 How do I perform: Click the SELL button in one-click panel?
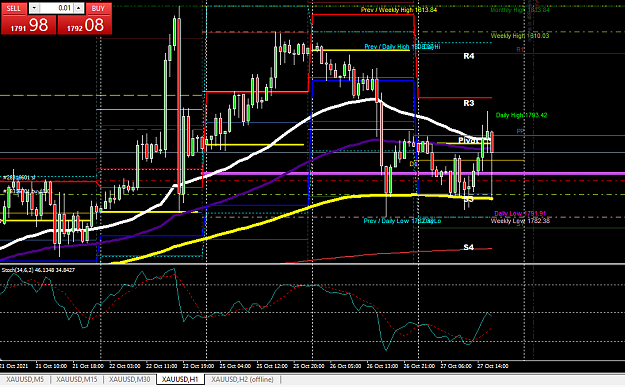[x=14, y=8]
